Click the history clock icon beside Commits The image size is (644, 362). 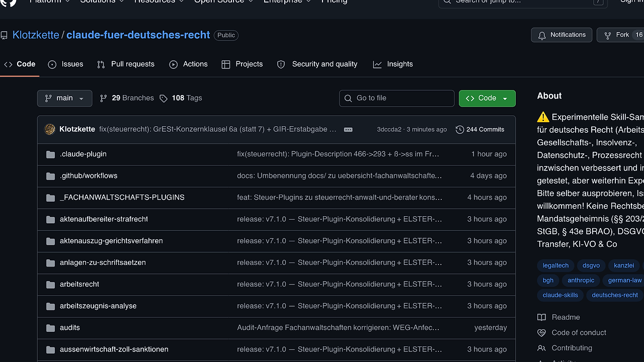[x=460, y=129]
